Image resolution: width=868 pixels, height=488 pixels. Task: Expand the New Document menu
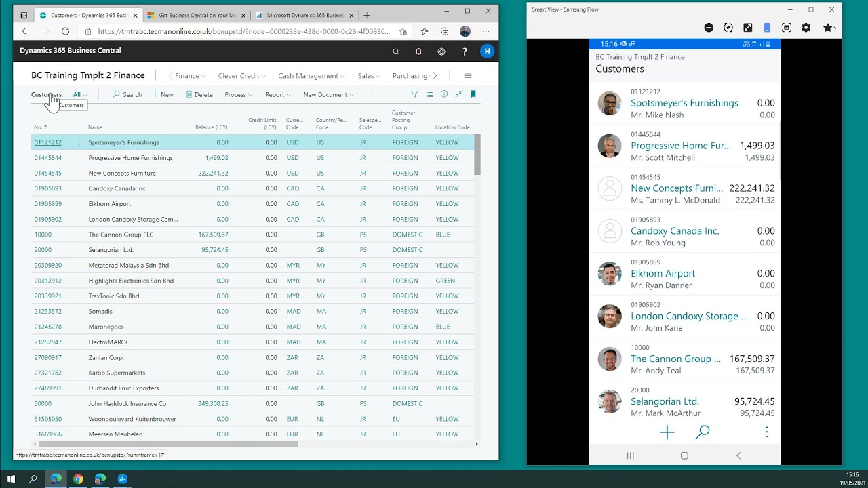pyautogui.click(x=329, y=94)
